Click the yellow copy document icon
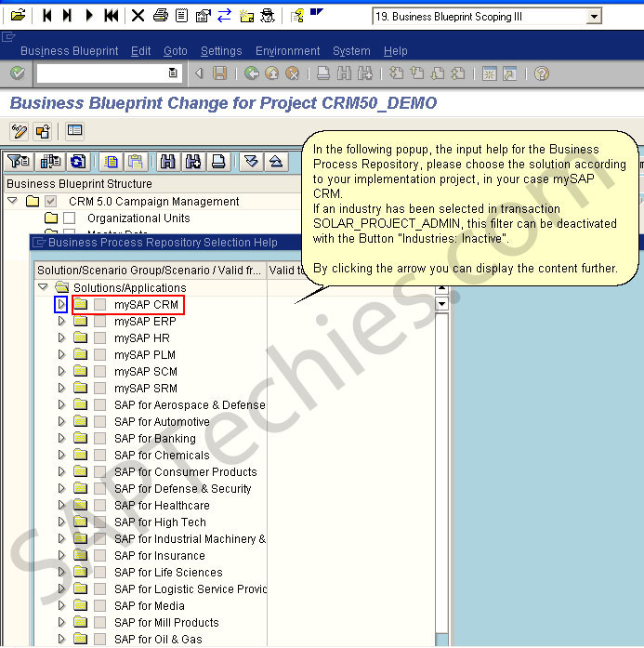644x648 pixels. coord(111,161)
